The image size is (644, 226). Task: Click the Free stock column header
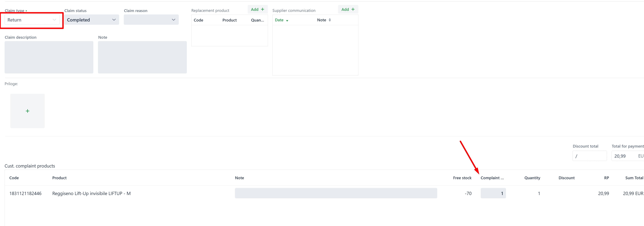coord(462,178)
